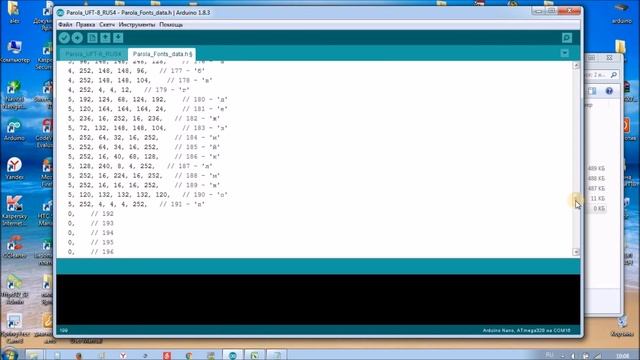Viewport: 640px width, 360px height.
Task: Save the sketch with the down-arrow icon
Action: tap(118, 38)
